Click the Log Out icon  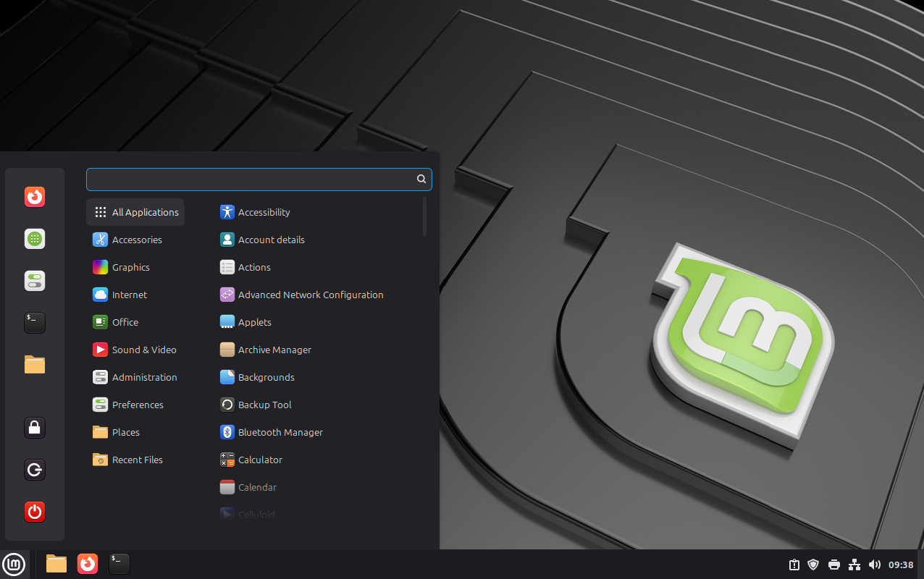35,470
